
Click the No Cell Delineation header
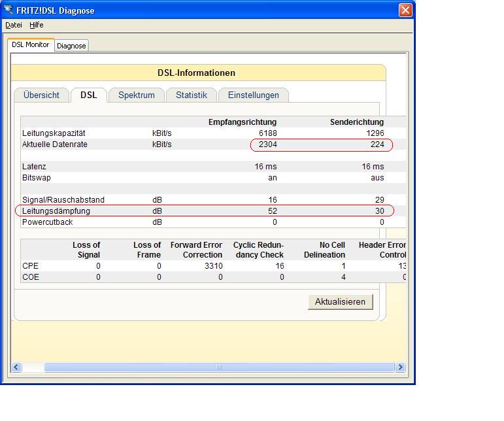pyautogui.click(x=325, y=250)
